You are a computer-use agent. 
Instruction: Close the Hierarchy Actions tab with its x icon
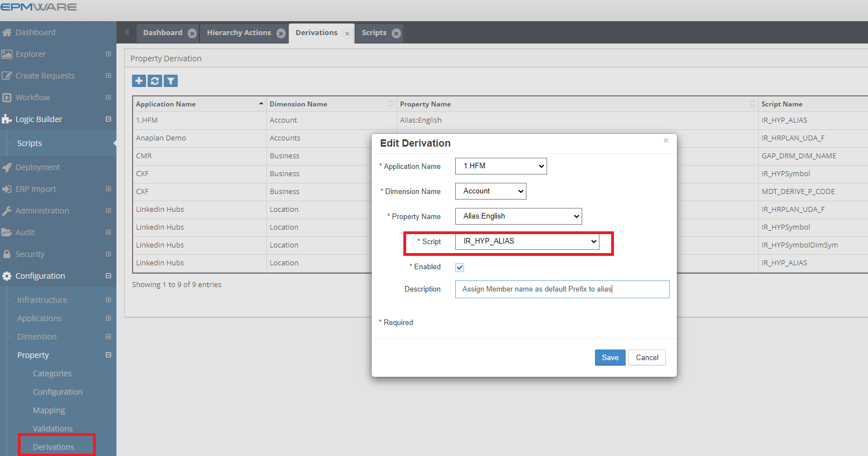tap(281, 33)
